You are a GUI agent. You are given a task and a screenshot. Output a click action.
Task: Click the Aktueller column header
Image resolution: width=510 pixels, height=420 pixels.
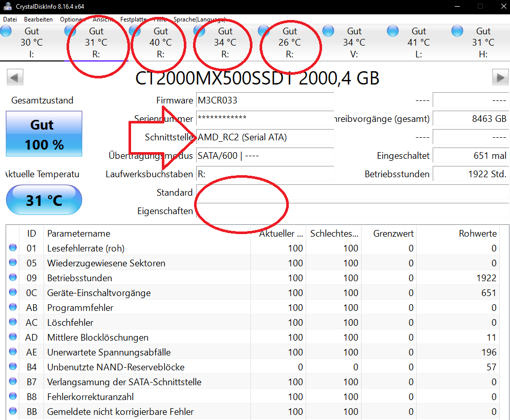pos(278,233)
